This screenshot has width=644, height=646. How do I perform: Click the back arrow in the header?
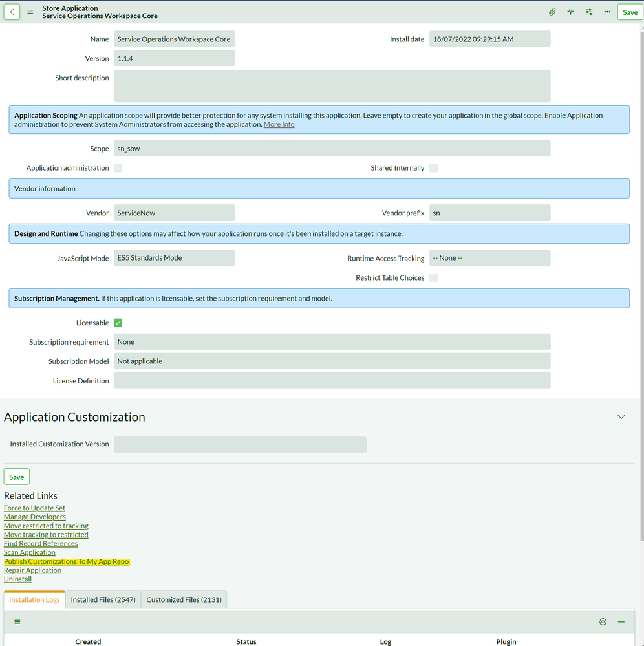point(11,12)
